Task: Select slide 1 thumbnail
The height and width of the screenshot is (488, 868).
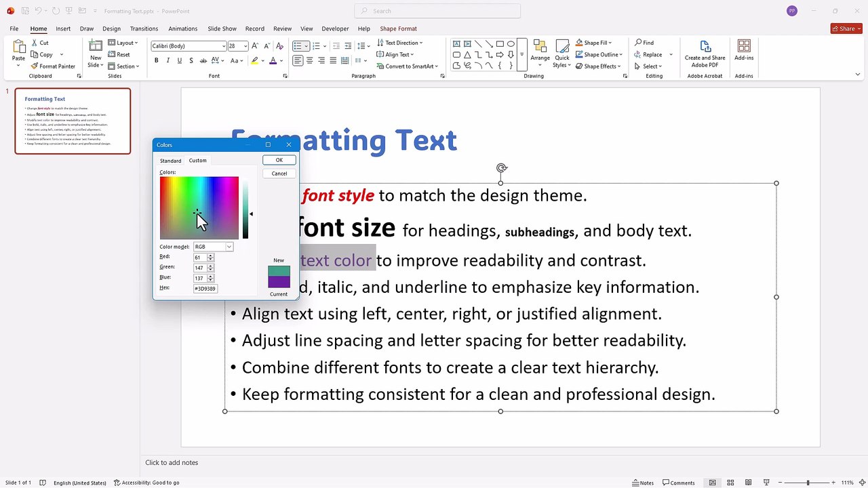Action: tap(73, 121)
